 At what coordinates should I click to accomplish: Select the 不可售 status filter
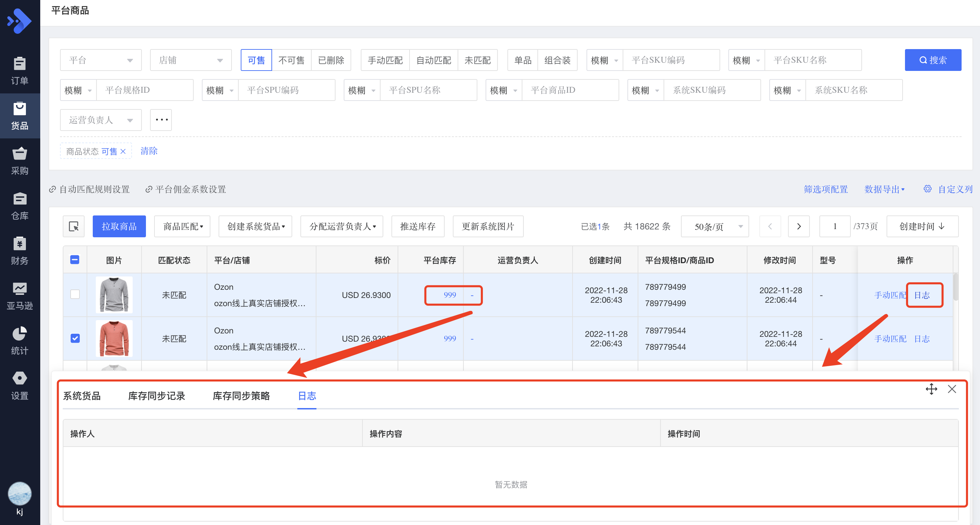tap(292, 60)
